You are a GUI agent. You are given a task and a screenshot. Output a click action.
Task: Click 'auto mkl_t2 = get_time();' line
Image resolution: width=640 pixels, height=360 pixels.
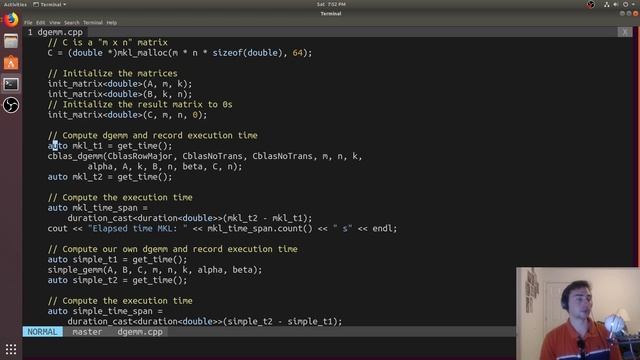110,177
